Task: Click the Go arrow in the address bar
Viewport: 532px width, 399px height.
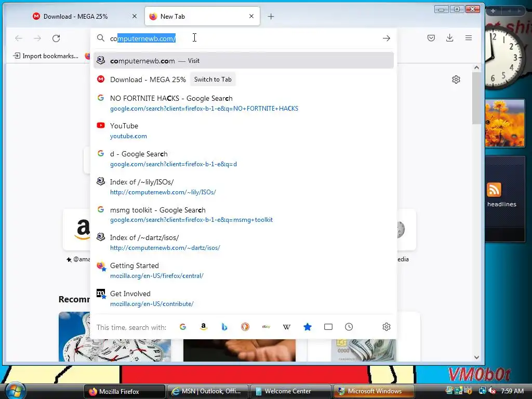Action: coord(387,38)
